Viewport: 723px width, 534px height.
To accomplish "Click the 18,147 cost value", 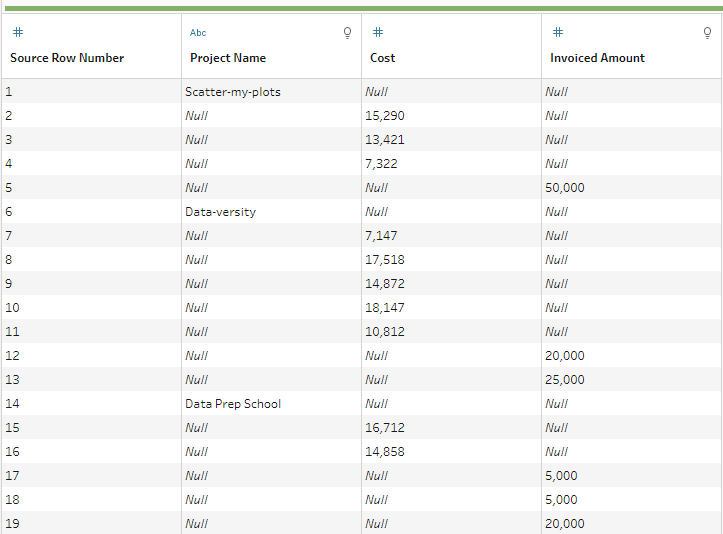I will pyautogui.click(x=385, y=308).
